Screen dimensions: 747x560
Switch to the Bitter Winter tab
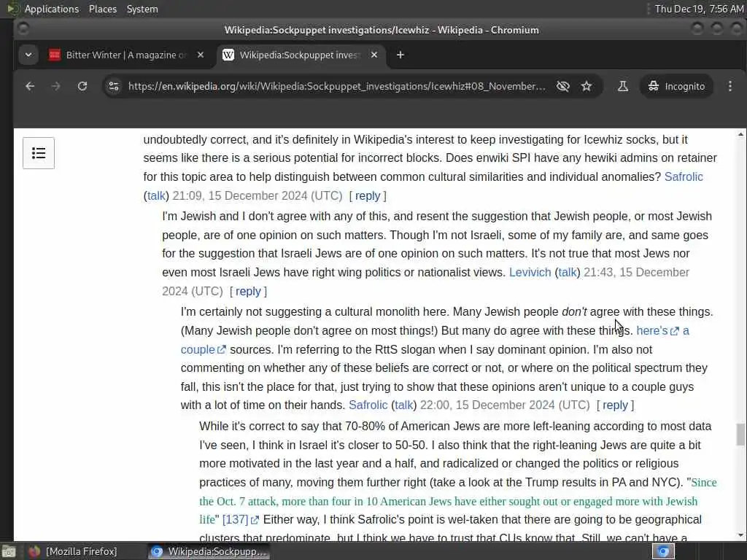126,55
